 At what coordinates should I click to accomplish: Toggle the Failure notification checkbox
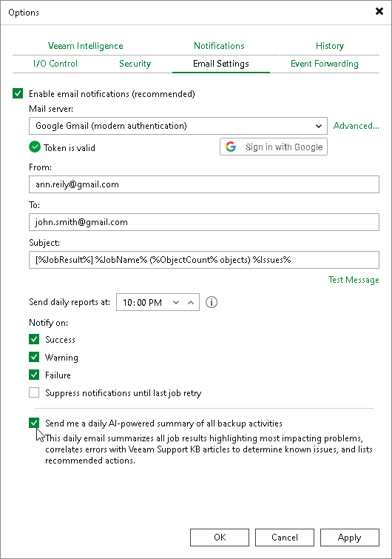click(x=34, y=375)
